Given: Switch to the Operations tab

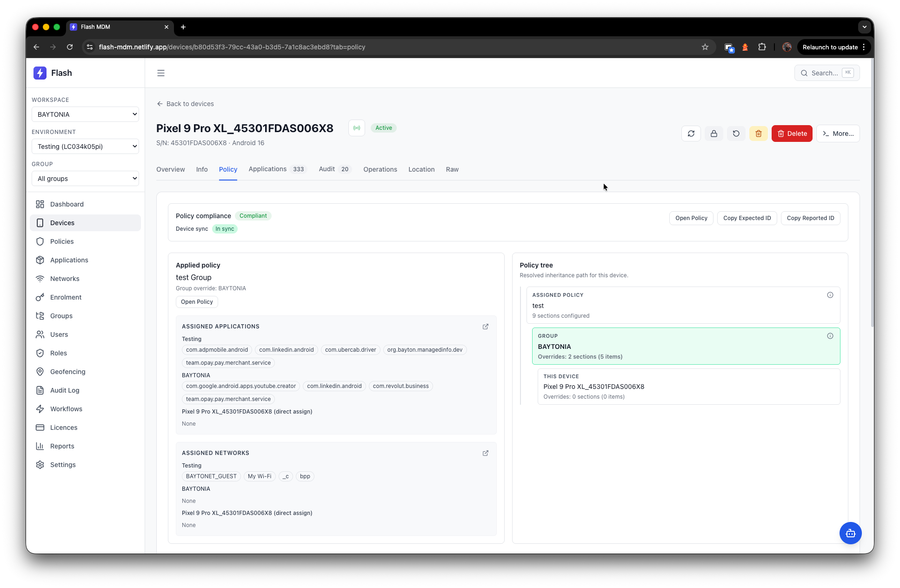Looking at the screenshot, I should [x=380, y=169].
